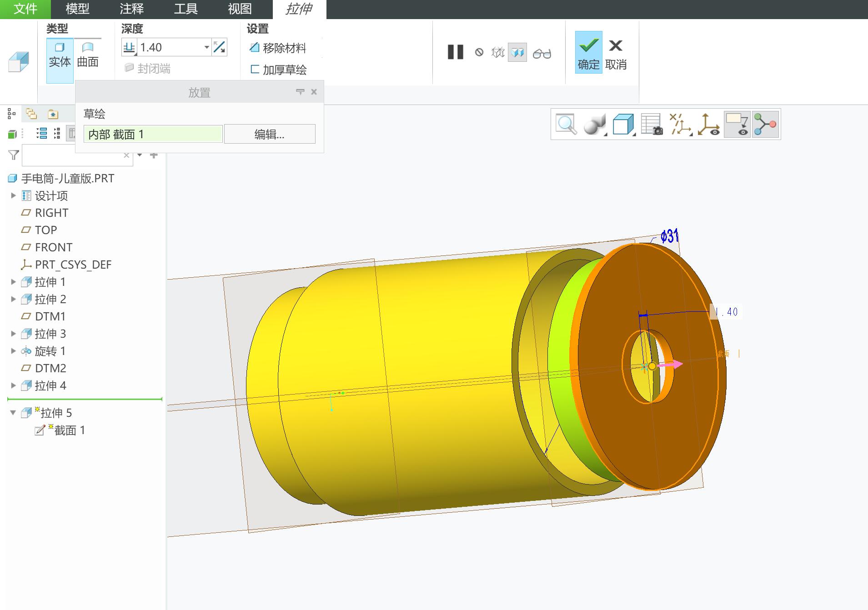Collapse the 拉伸 5 feature
Screen dimensions: 868x610
tap(13, 413)
